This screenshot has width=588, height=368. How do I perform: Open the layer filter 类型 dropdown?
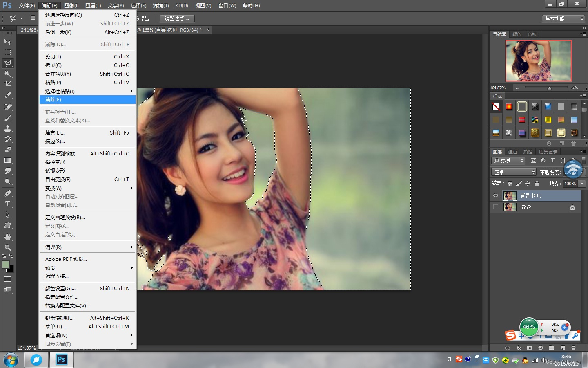point(508,161)
